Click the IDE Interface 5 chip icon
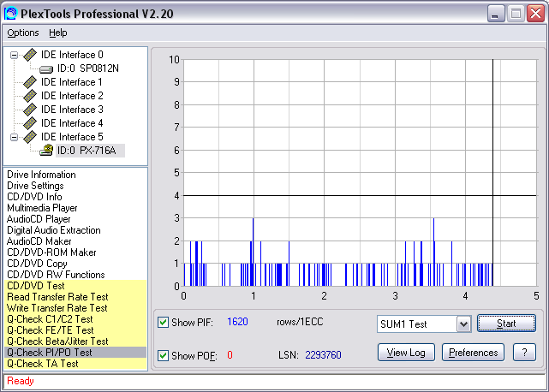This screenshot has width=549, height=392. click(30, 137)
